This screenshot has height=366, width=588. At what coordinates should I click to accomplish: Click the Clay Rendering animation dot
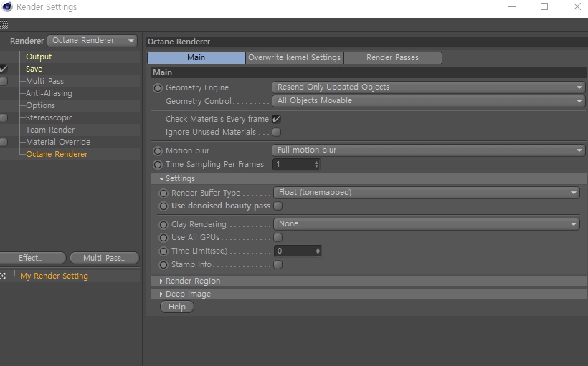point(163,225)
